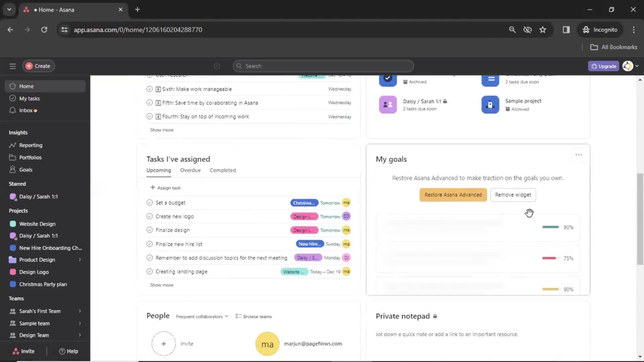644x362 pixels.
Task: Click the Home icon in sidebar
Action: [x=12, y=86]
